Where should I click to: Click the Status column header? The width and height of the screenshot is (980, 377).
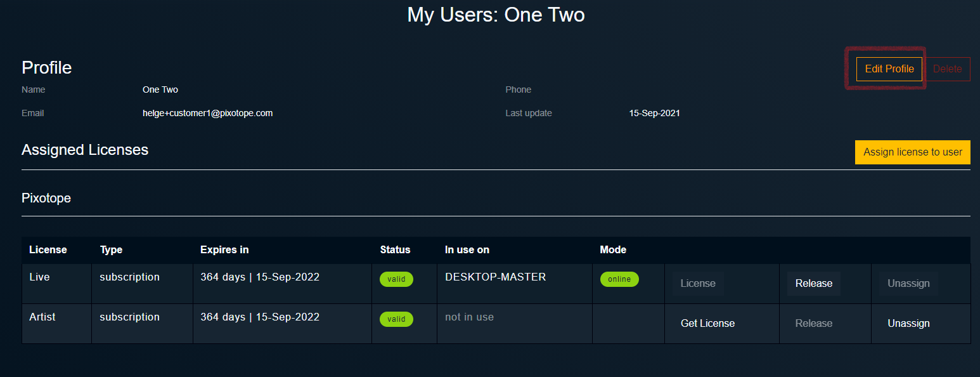click(395, 249)
